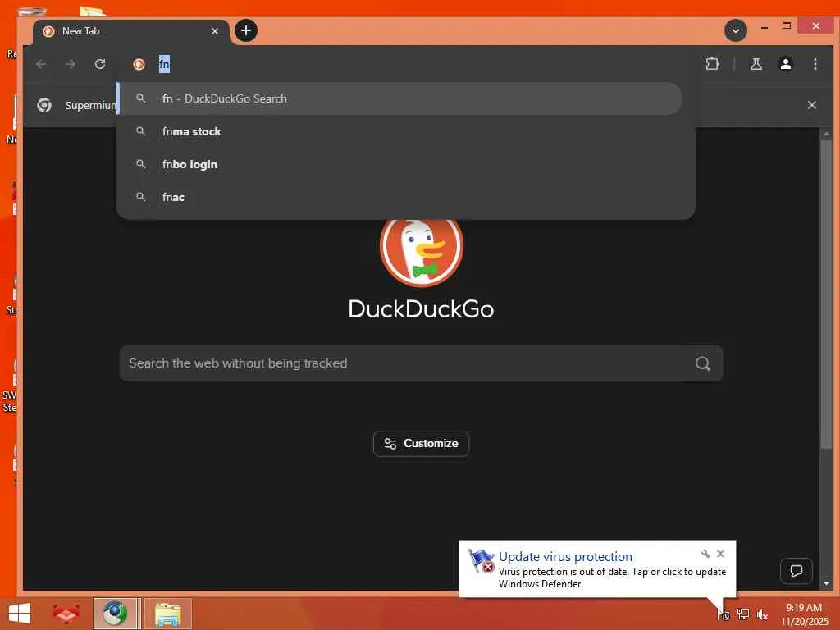Choose the 'fnbo login' suggestion
The height and width of the screenshot is (630, 840).
pyautogui.click(x=400, y=164)
